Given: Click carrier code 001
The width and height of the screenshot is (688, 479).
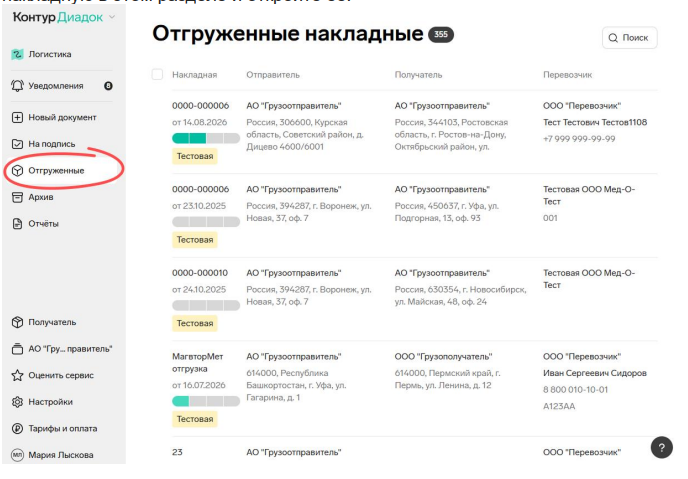Looking at the screenshot, I should coord(550,218).
